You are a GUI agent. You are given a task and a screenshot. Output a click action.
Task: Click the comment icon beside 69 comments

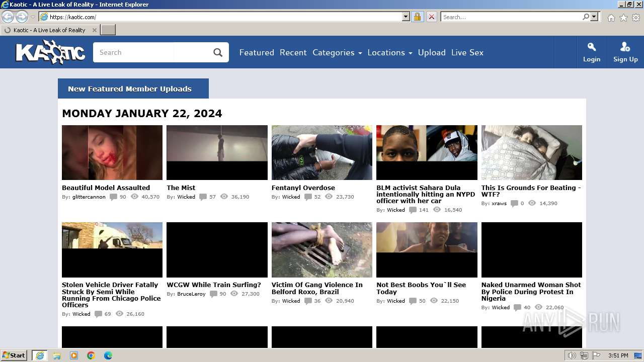(98, 314)
